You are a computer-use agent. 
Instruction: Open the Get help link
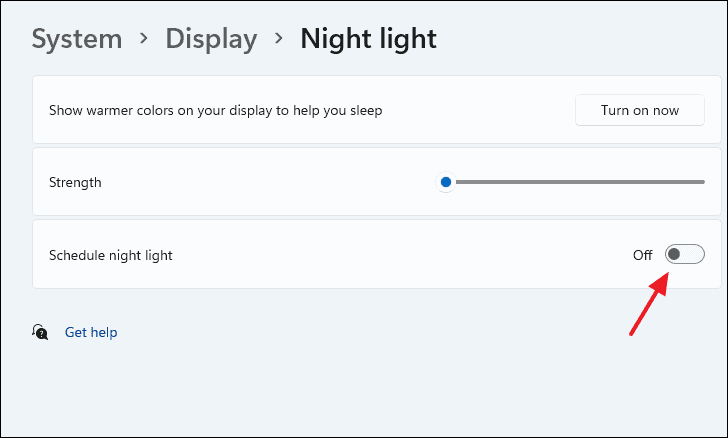point(91,332)
